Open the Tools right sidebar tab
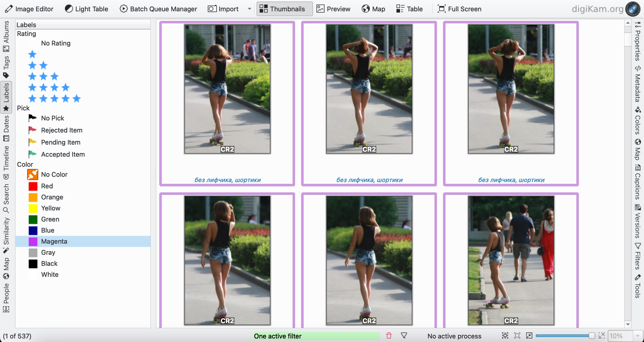Viewport: 644px width, 342px height. [637, 287]
